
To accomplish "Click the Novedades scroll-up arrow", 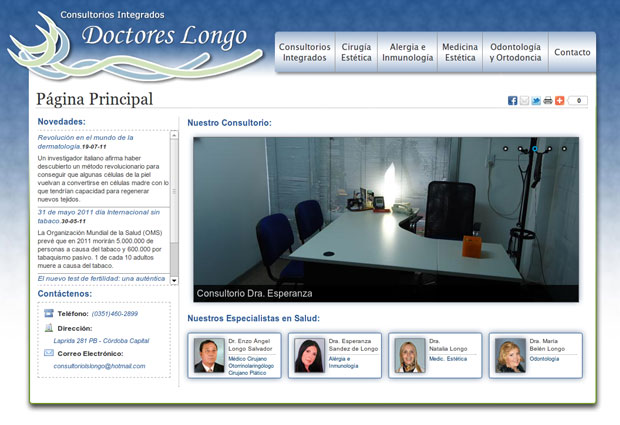I will pos(174,135).
